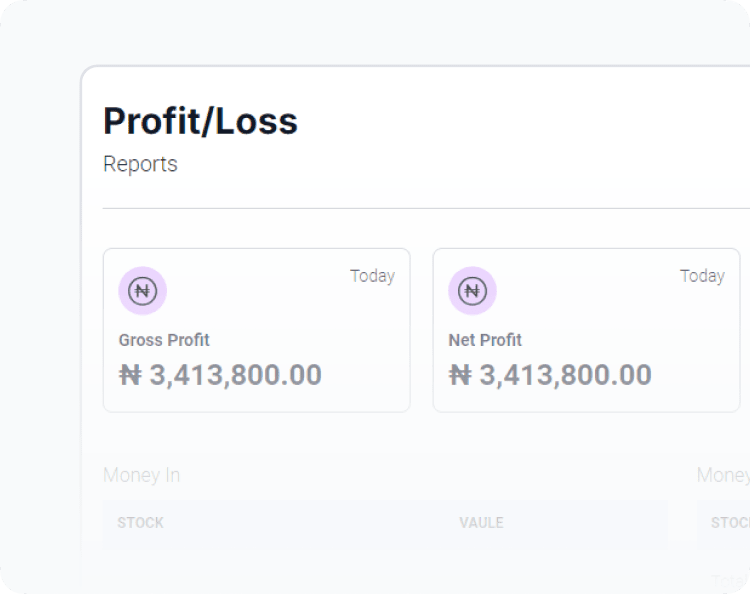This screenshot has height=594, width=750.
Task: Select the 3,413,800.00 figure under Net Profit
Action: [565, 375]
